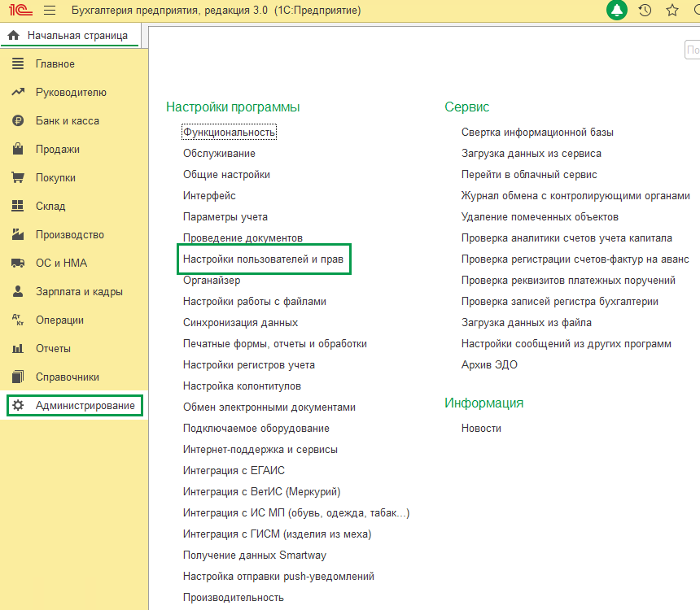Open Интеграция с ЕГАИС
Image resolution: width=700 pixels, height=610 pixels.
(x=234, y=470)
